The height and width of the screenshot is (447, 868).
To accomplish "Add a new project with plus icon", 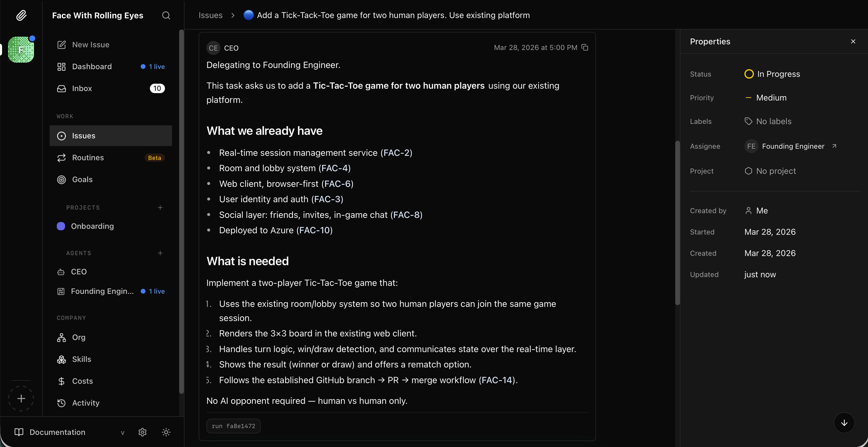I will click(160, 208).
